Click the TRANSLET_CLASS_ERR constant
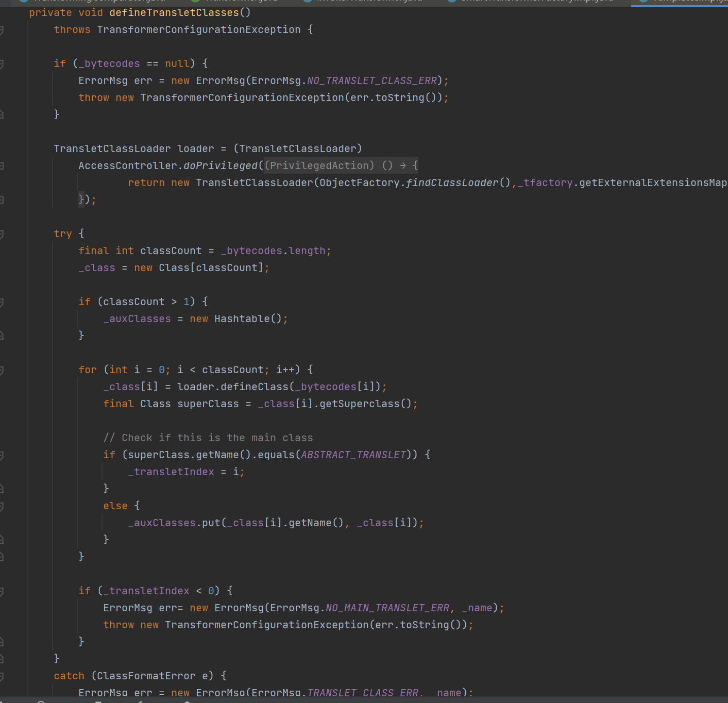Image resolution: width=728 pixels, height=703 pixels. click(363, 693)
